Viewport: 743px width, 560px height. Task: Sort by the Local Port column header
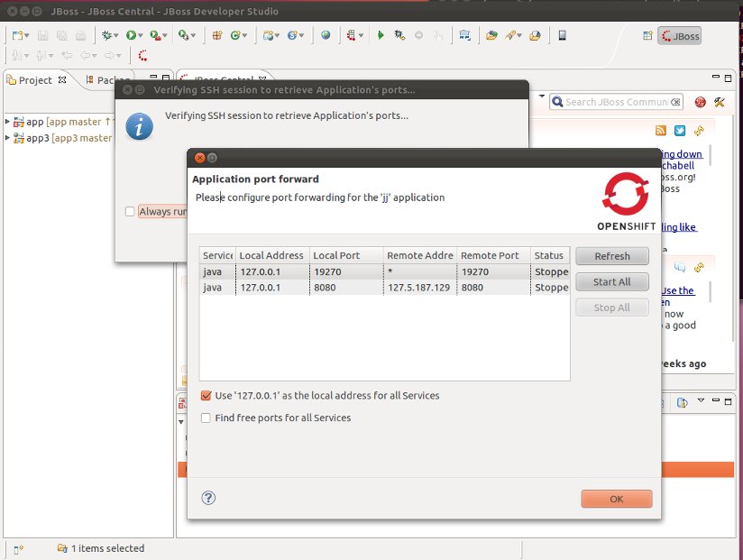click(x=346, y=255)
